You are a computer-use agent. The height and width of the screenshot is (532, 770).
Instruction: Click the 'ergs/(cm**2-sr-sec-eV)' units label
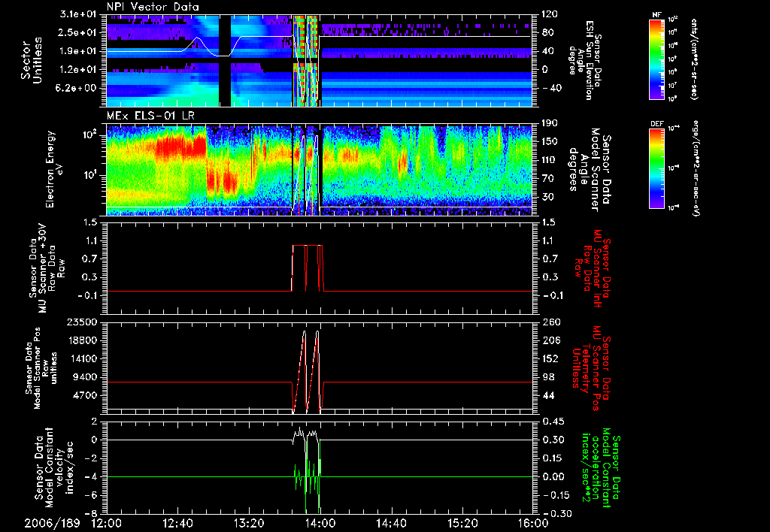click(x=696, y=168)
